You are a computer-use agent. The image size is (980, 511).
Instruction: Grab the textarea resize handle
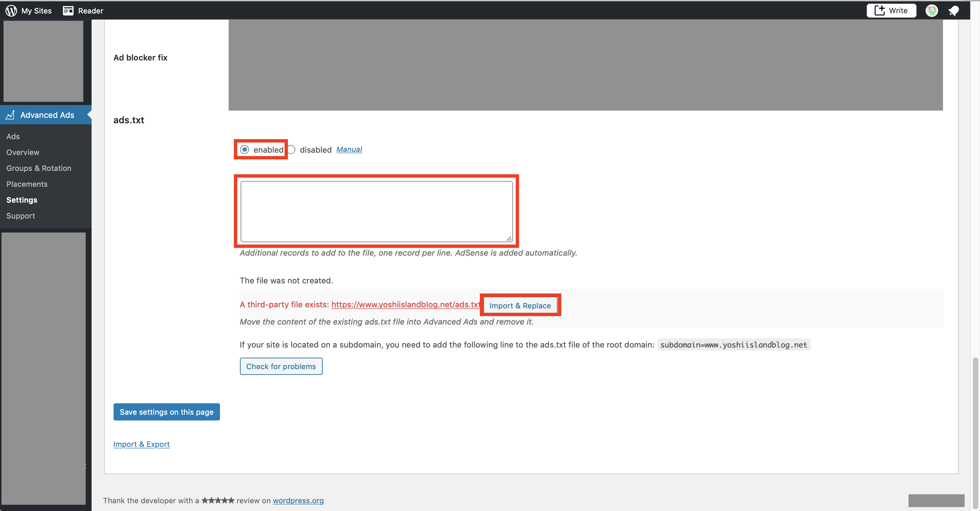tap(509, 238)
